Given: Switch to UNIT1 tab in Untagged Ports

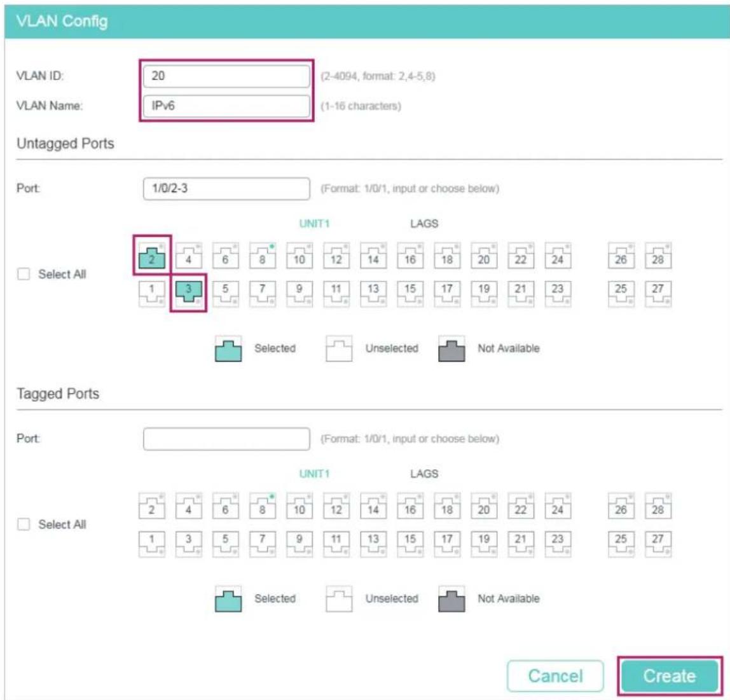Looking at the screenshot, I should (x=314, y=224).
